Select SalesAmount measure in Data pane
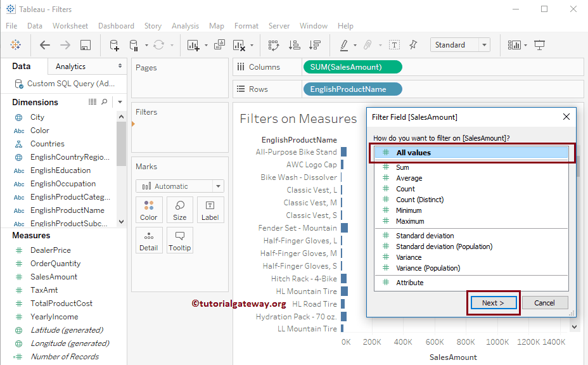This screenshot has width=588, height=365. coord(54,277)
